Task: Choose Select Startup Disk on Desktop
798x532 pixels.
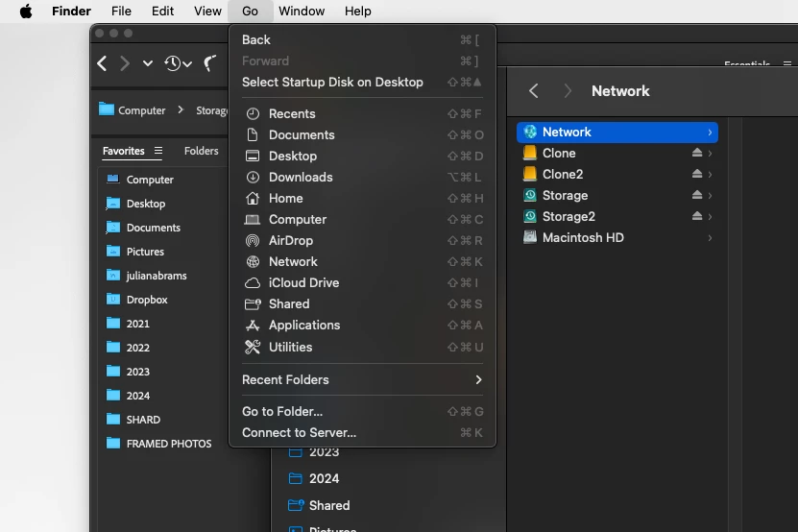Action: (362, 82)
